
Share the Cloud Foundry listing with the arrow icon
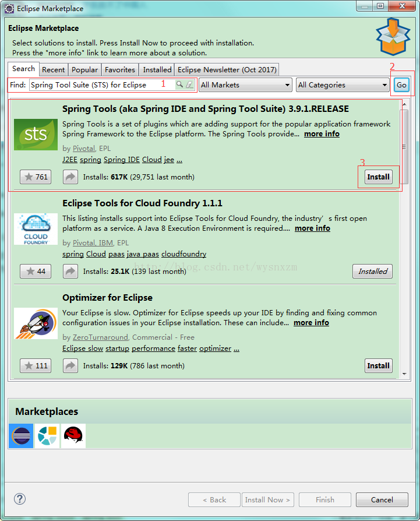point(70,271)
